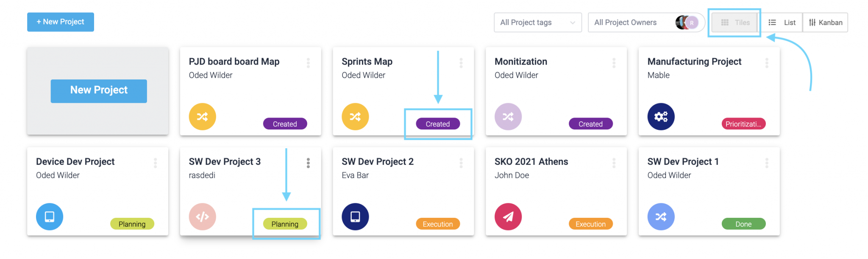
Task: Click the gears icon on Manufacturing Project
Action: 661,117
